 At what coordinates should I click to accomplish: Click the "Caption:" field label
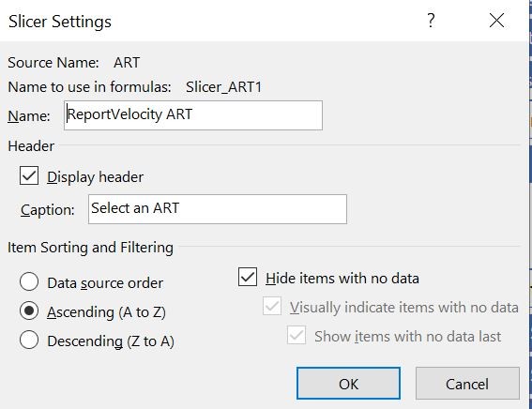coord(48,210)
